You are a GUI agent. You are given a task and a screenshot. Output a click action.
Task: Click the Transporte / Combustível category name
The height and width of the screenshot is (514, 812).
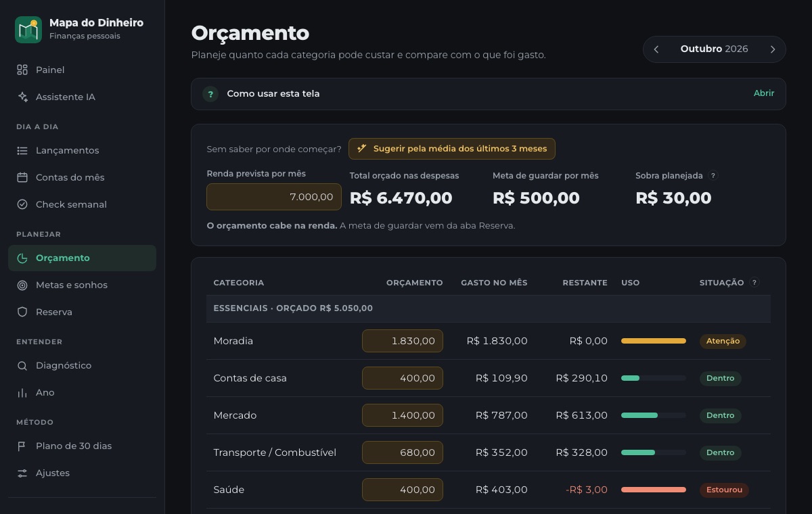pyautogui.click(x=275, y=452)
